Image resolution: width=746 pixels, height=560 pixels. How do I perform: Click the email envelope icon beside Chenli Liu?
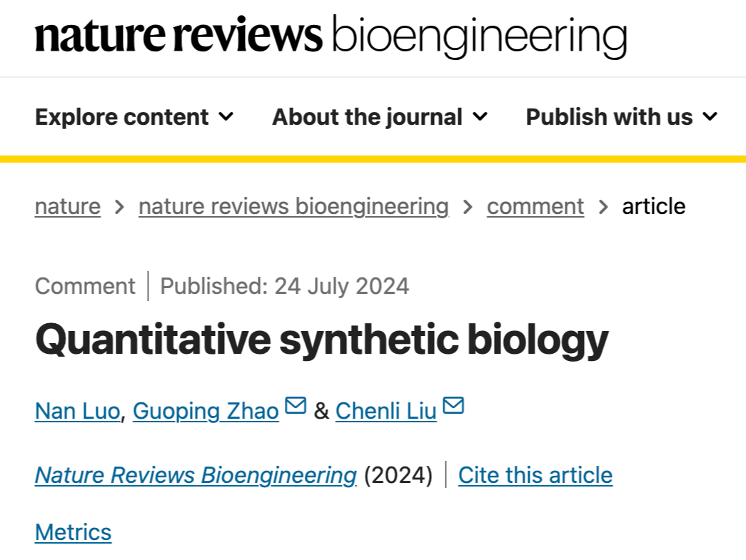click(453, 405)
